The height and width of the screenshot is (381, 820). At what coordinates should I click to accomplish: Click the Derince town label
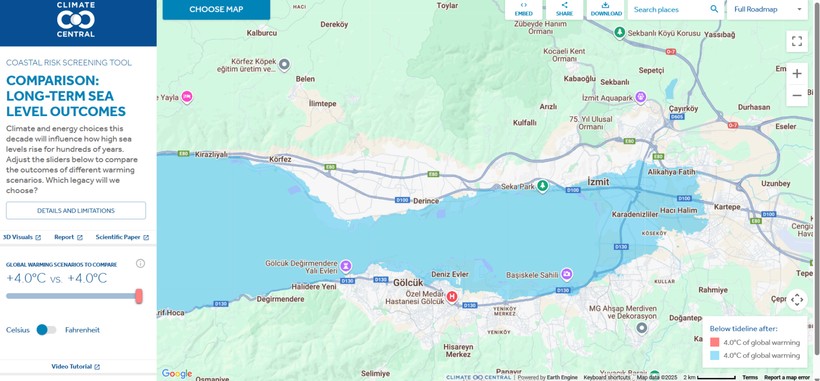426,201
